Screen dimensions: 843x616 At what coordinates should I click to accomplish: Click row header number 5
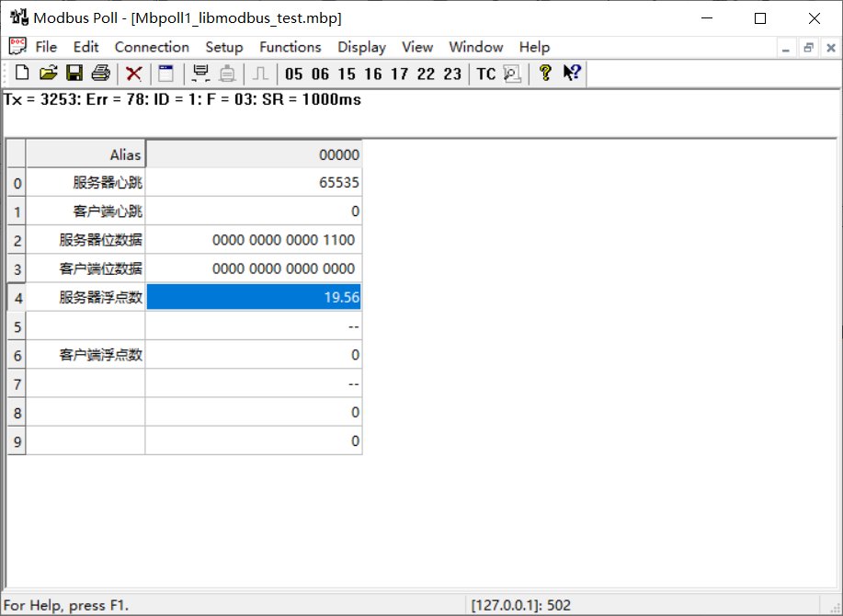click(17, 326)
